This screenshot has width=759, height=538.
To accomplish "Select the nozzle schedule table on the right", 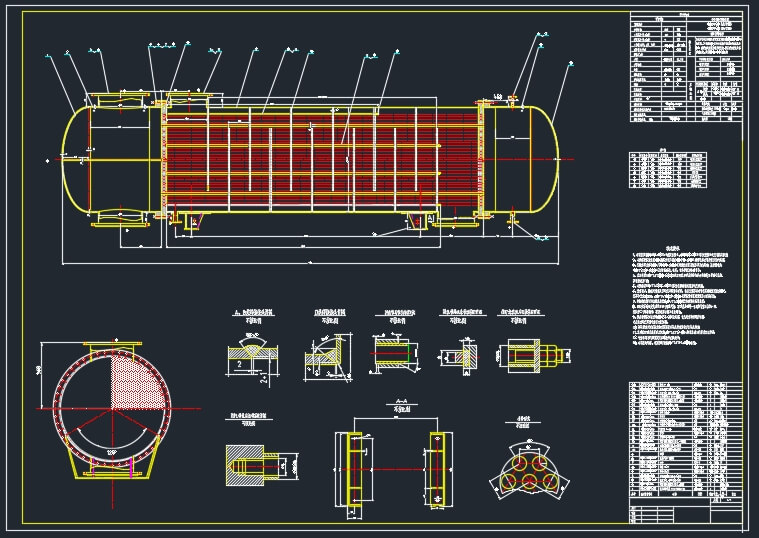I will pyautogui.click(x=668, y=171).
